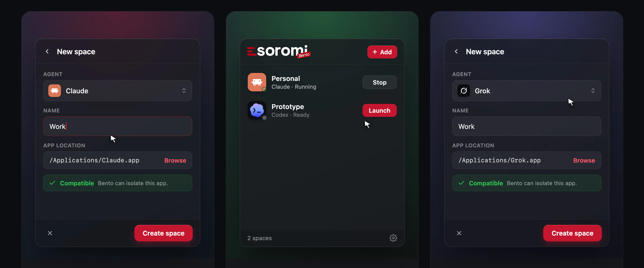Create space in the Grok panel
The height and width of the screenshot is (268, 644).
pyautogui.click(x=572, y=233)
